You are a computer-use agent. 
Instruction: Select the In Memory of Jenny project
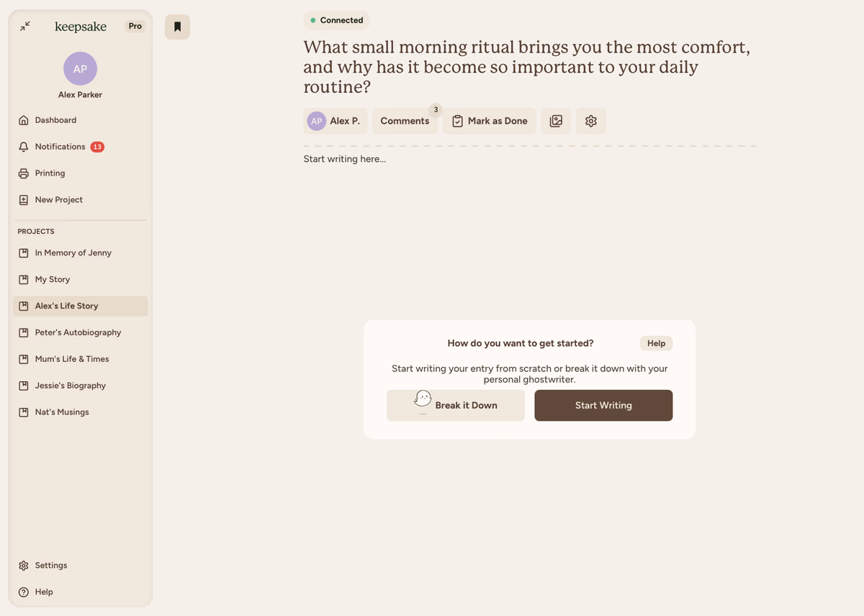(x=73, y=253)
